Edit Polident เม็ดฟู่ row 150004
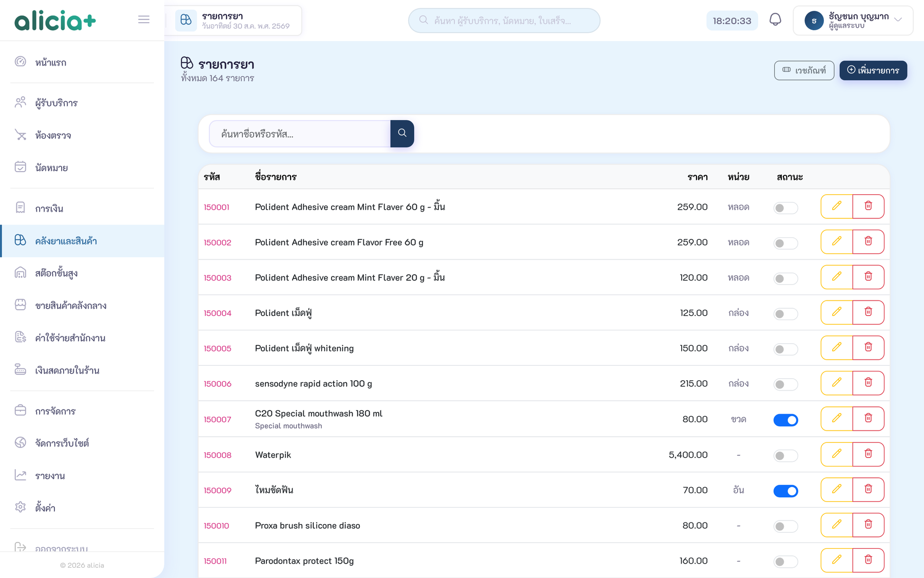Image resolution: width=924 pixels, height=578 pixels. [x=837, y=312]
